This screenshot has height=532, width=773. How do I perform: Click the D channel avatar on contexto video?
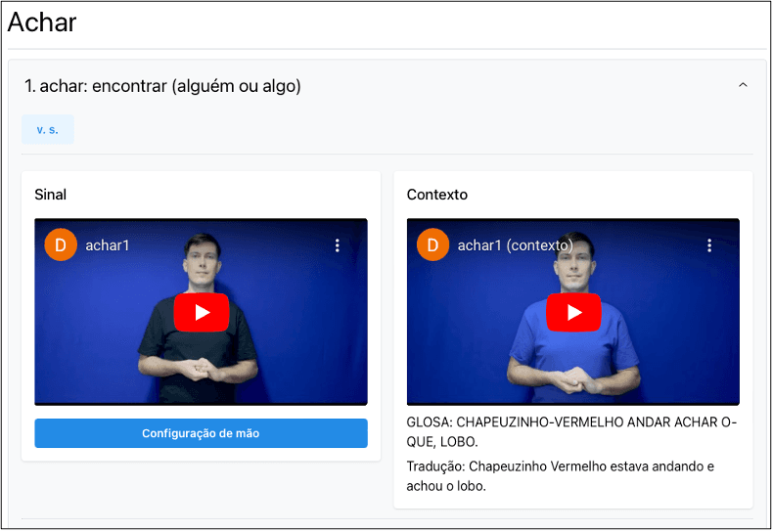(432, 245)
